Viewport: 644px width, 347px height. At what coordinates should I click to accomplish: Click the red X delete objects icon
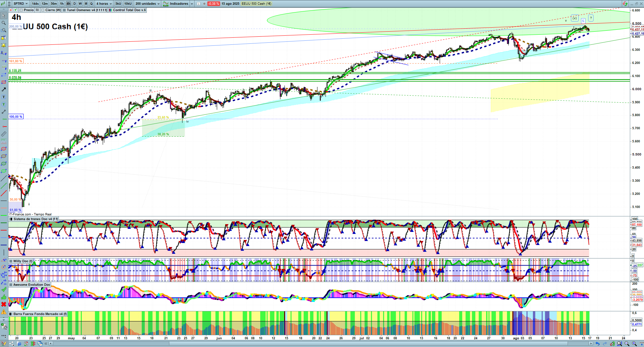point(4,304)
